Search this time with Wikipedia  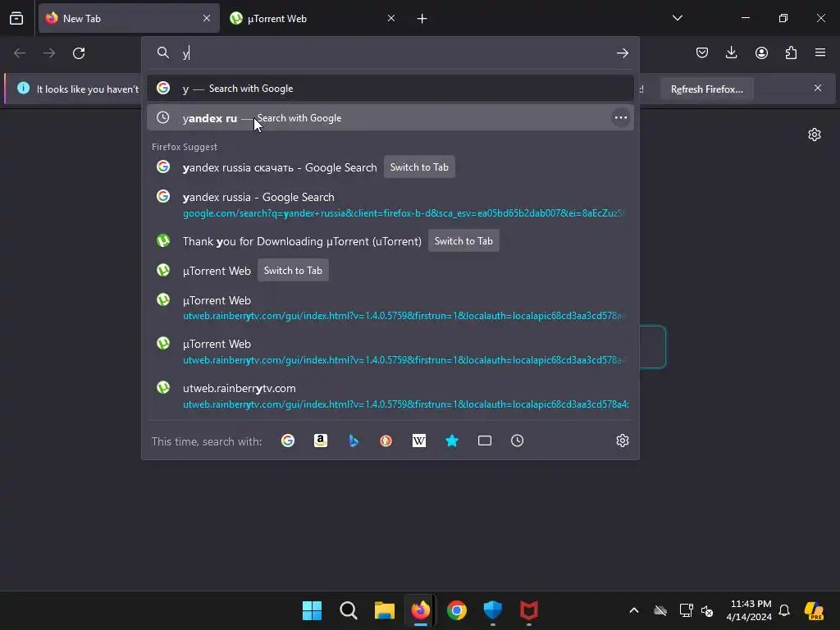(x=419, y=441)
